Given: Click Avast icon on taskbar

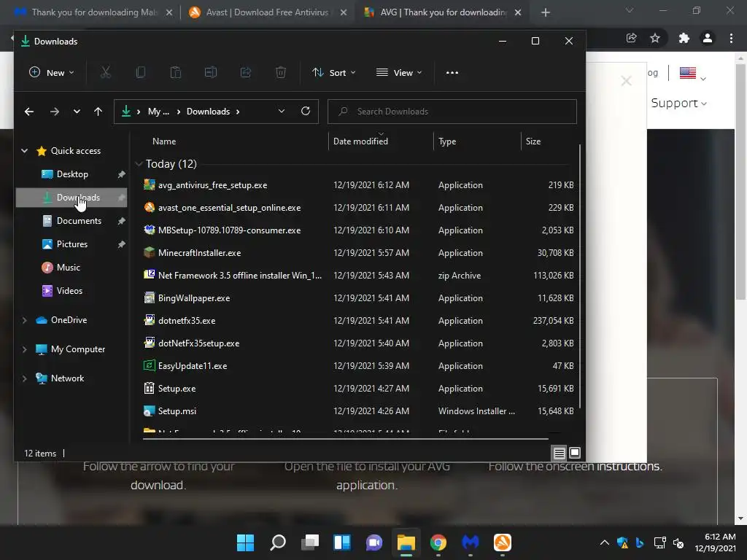Looking at the screenshot, I should click(502, 542).
